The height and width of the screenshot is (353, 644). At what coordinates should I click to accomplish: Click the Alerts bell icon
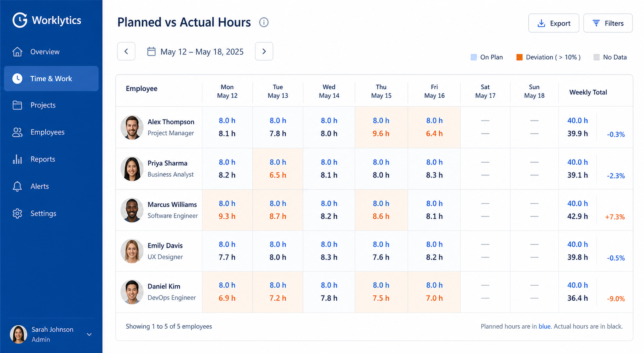(17, 186)
